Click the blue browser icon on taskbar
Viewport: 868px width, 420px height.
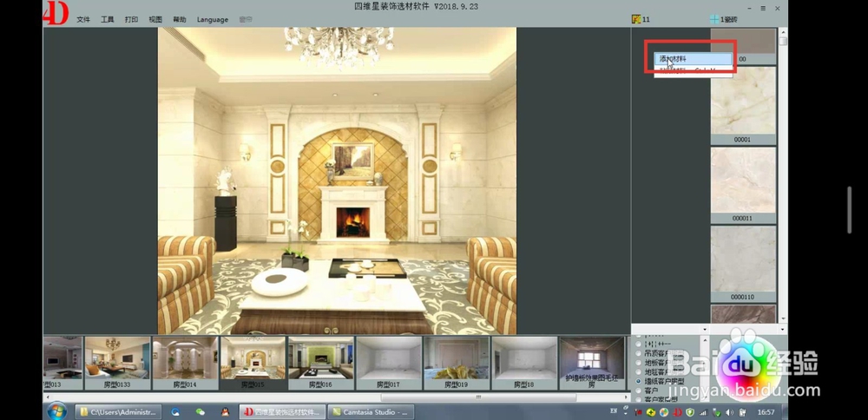coord(175,411)
